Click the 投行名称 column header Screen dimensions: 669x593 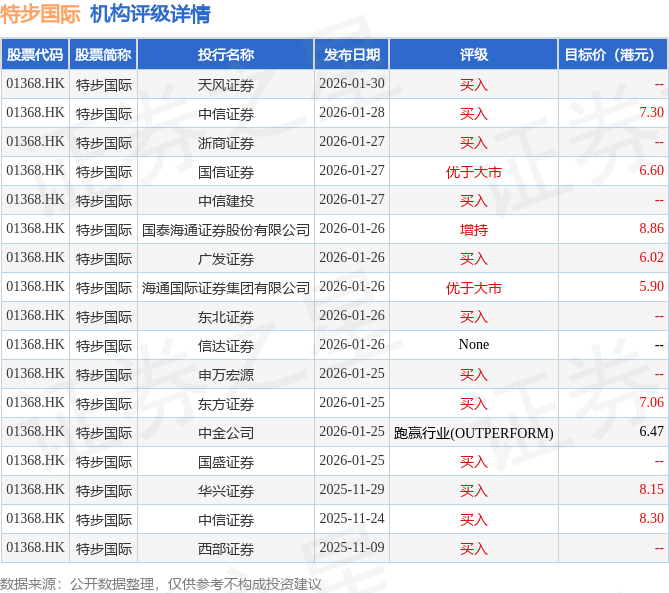click(x=226, y=54)
